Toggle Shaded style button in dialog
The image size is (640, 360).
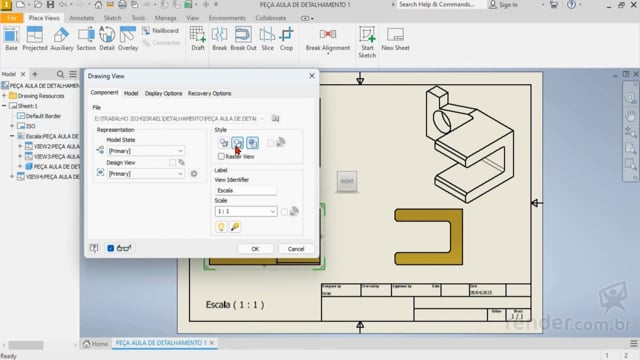(253, 143)
